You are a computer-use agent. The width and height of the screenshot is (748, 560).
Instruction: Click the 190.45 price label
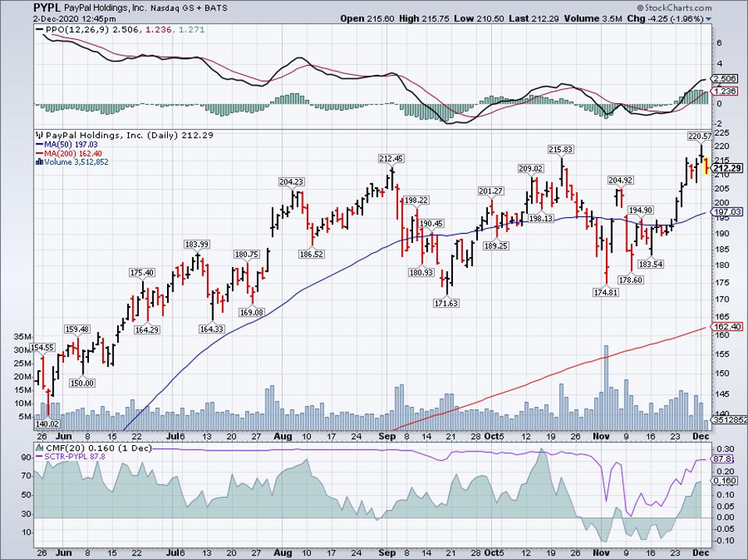click(431, 223)
